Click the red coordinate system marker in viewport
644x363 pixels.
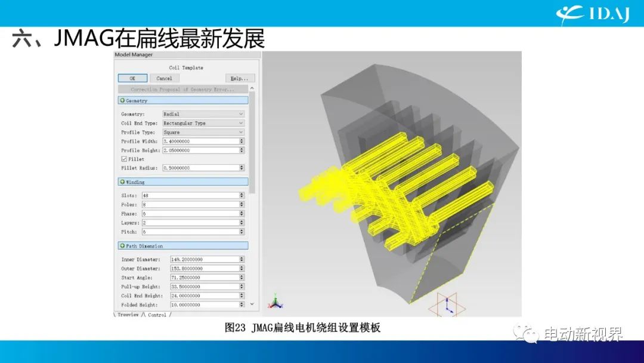pyautogui.click(x=447, y=305)
